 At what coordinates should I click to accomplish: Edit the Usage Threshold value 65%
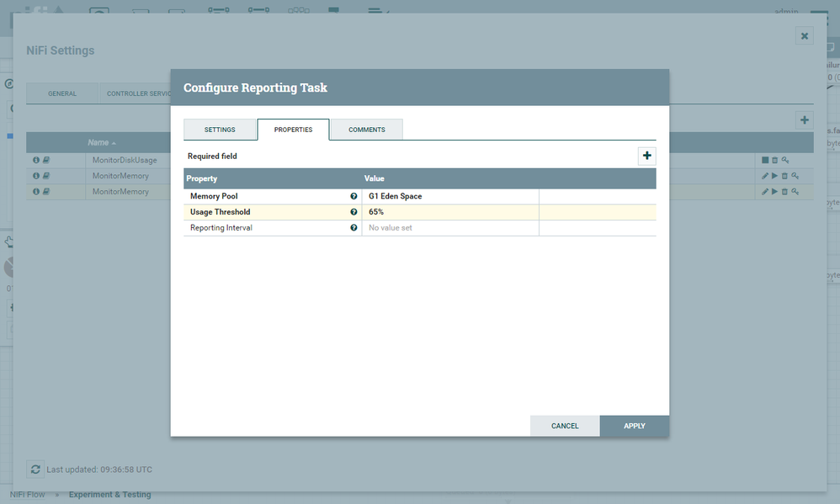[449, 212]
